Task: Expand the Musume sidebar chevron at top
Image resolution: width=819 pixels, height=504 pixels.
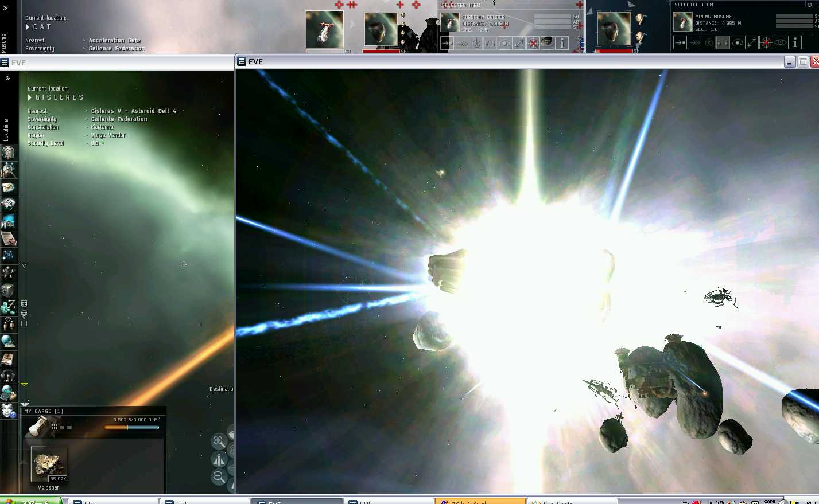Action: 6,8
